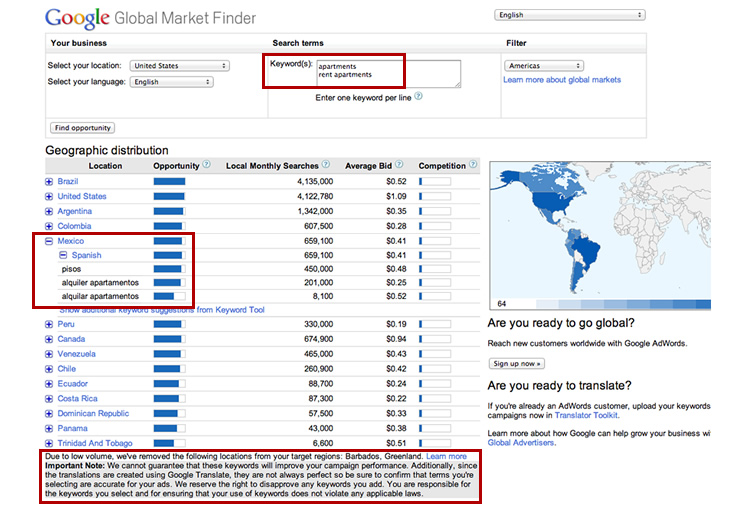Click the 'Sign up now' button
Image resolution: width=730 pixels, height=506 pixels.
516,364
